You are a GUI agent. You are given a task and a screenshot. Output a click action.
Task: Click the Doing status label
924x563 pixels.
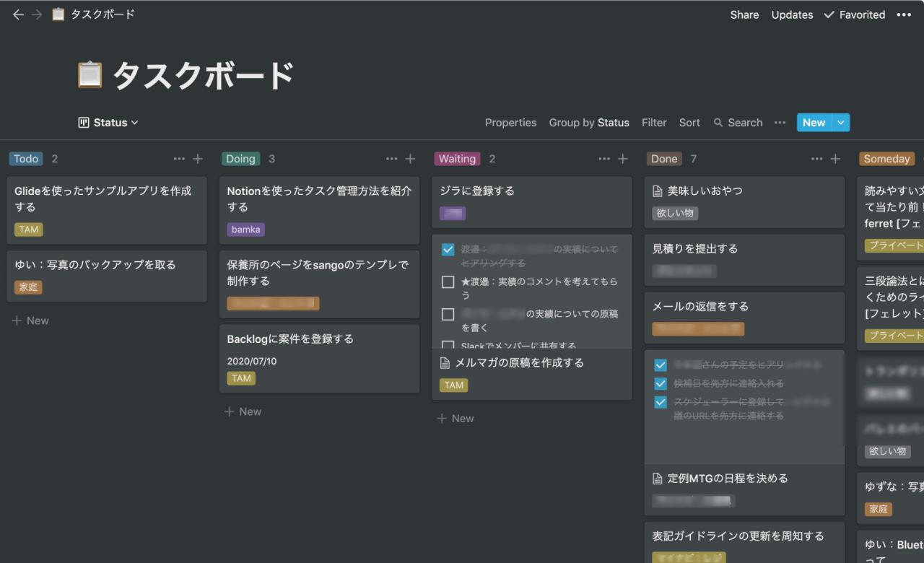click(240, 159)
